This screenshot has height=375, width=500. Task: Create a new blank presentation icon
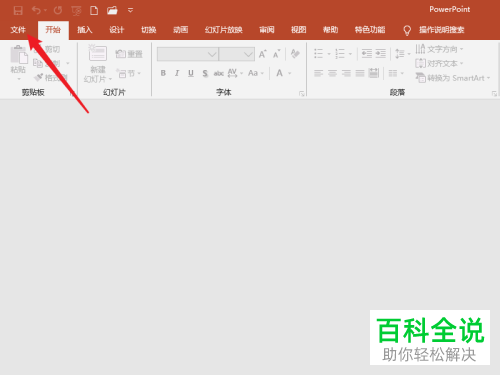click(94, 10)
